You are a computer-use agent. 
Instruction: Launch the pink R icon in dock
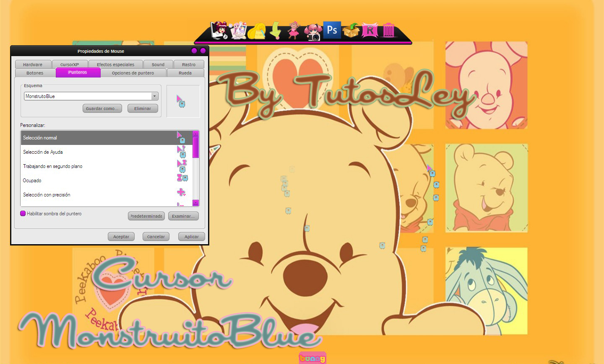(370, 30)
